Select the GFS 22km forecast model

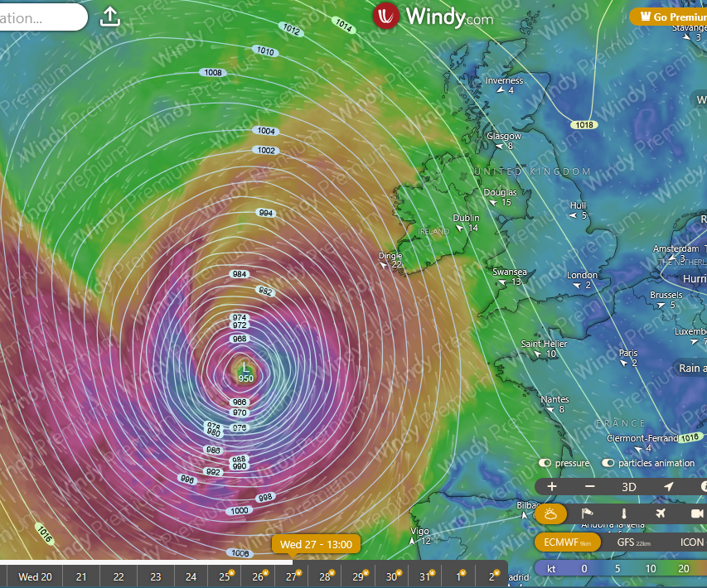(633, 542)
